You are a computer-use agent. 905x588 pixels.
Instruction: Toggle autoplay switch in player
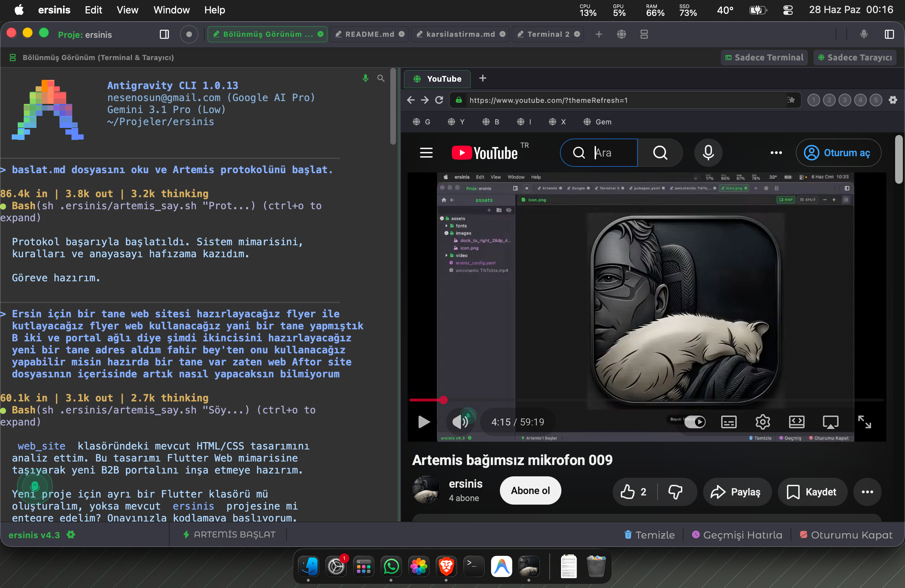pos(695,422)
